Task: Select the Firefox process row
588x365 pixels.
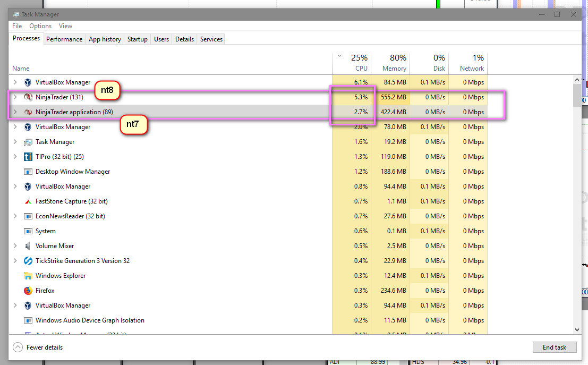Action: click(x=248, y=291)
